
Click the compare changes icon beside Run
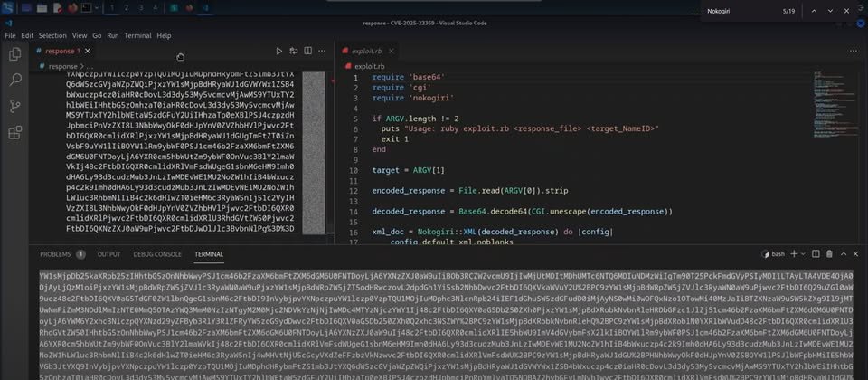(x=294, y=51)
